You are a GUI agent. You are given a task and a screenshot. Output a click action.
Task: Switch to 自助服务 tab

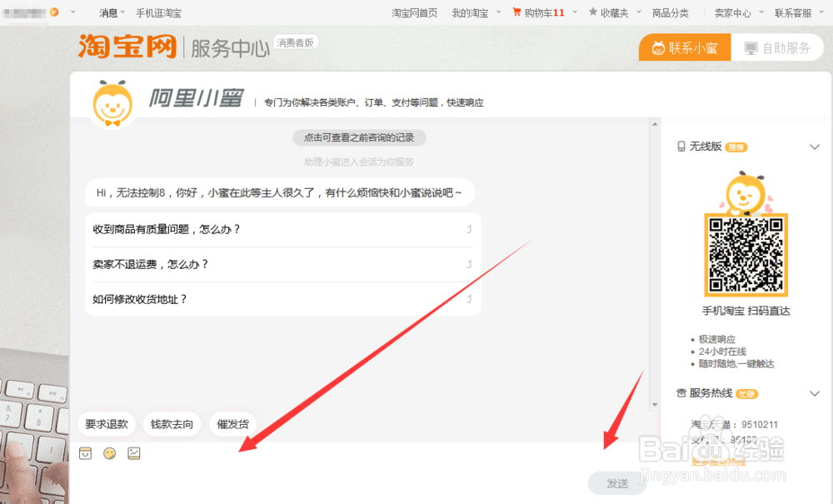[x=777, y=47]
